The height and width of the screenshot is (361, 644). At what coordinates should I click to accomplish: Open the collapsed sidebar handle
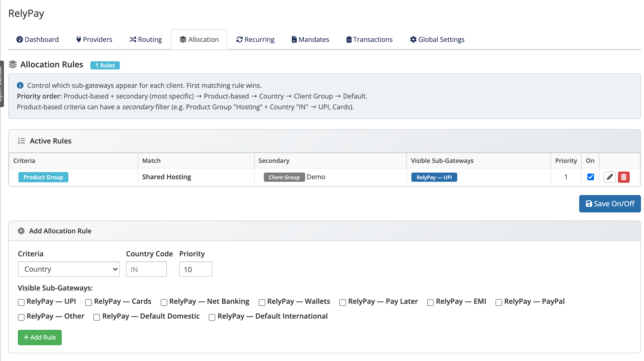2,84
